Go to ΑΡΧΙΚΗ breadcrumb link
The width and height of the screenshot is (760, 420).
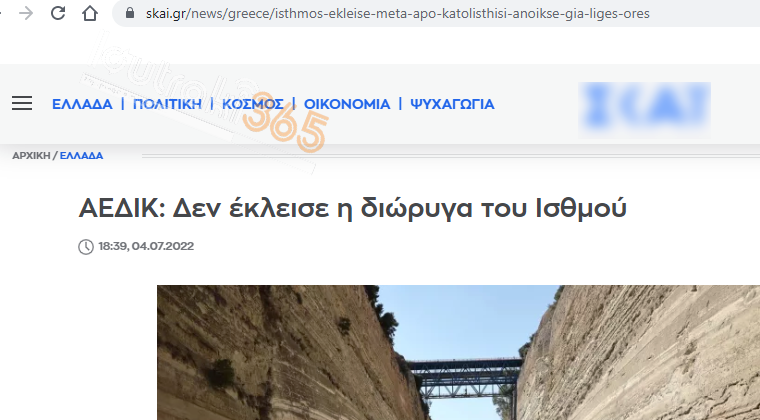pos(31,156)
